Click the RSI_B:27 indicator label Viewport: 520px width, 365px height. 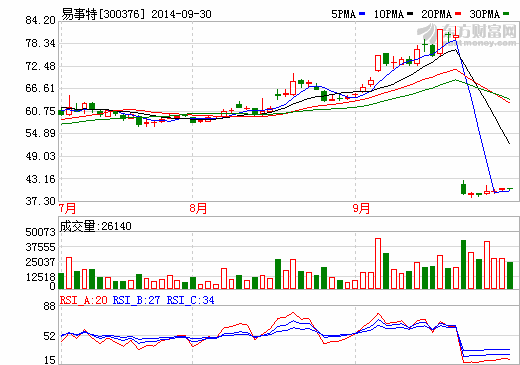[136, 300]
